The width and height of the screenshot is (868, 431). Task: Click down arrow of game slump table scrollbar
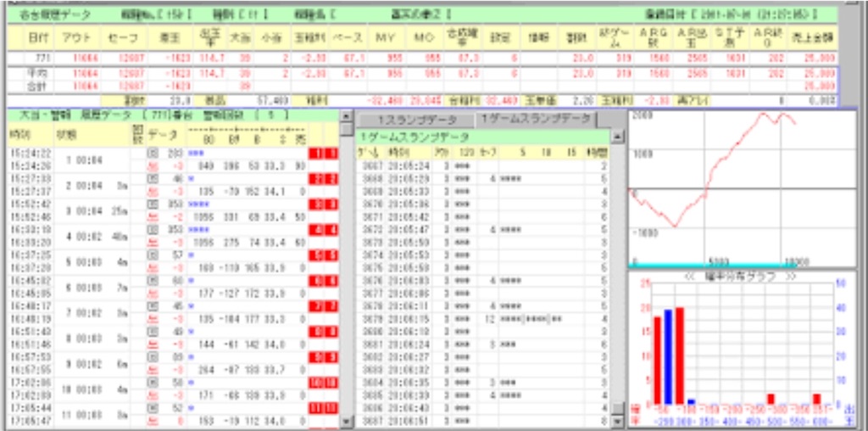(x=617, y=423)
